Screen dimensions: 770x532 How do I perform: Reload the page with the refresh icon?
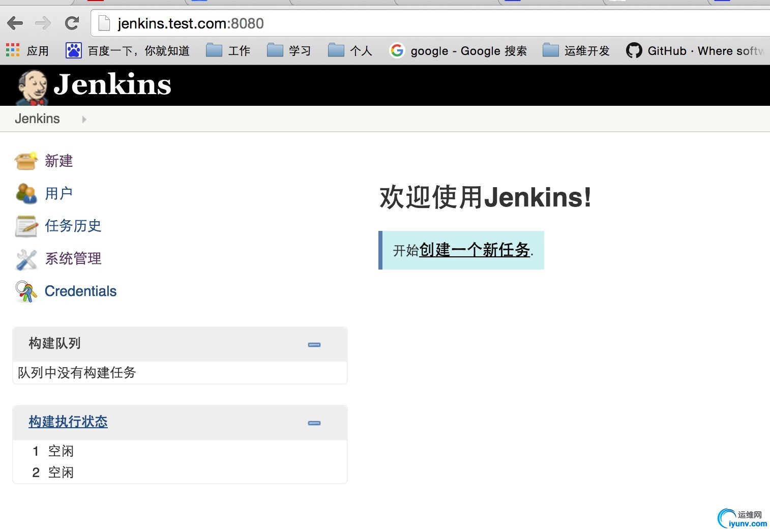[72, 23]
